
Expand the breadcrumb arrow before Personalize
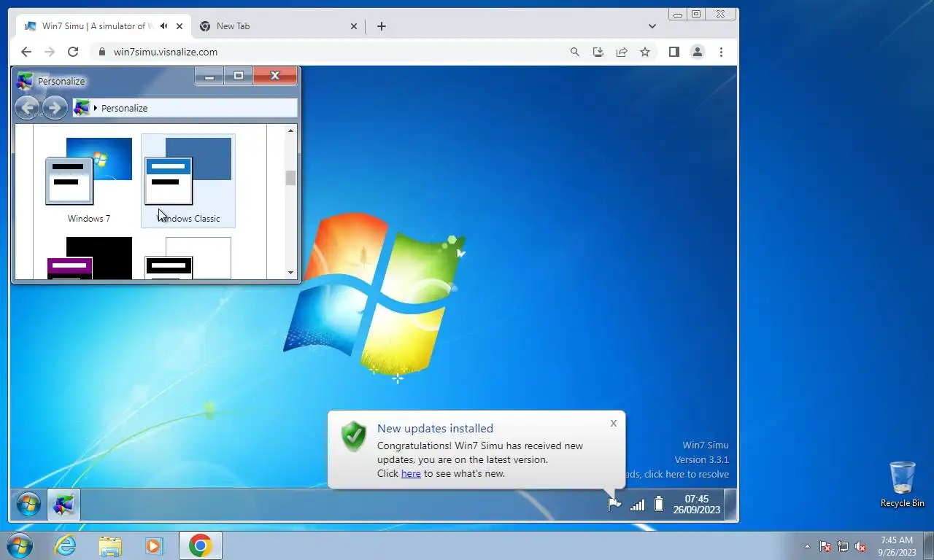96,108
